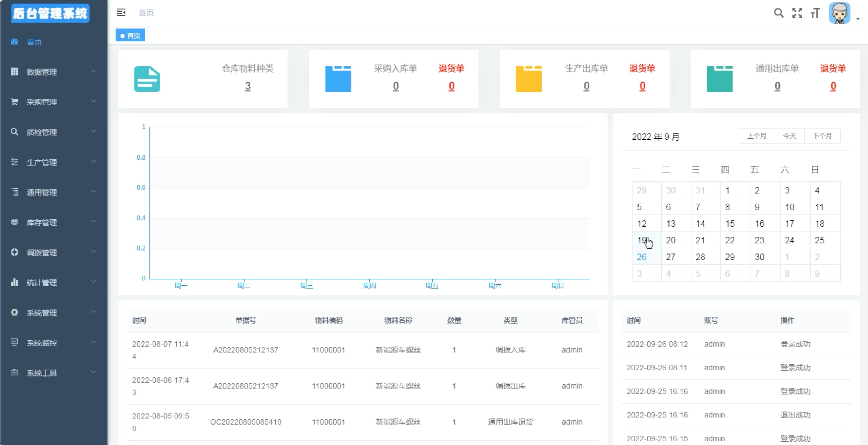This screenshot has height=445, width=868.
Task: Click the 库存管理 layers icon
Action: click(14, 222)
